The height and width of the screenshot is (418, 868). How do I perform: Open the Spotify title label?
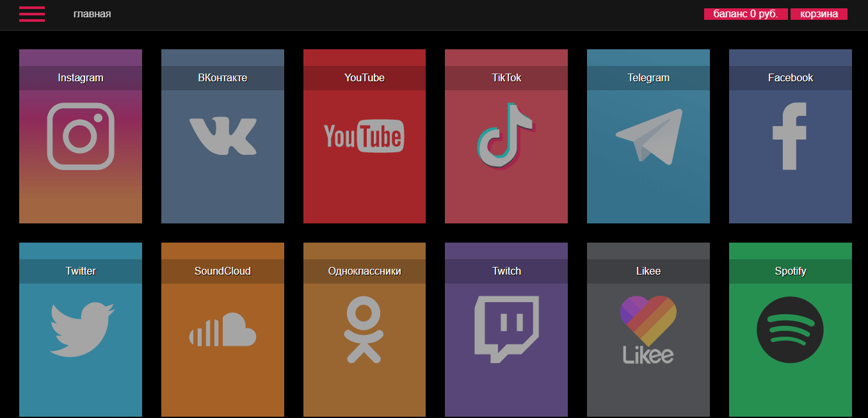(x=790, y=271)
